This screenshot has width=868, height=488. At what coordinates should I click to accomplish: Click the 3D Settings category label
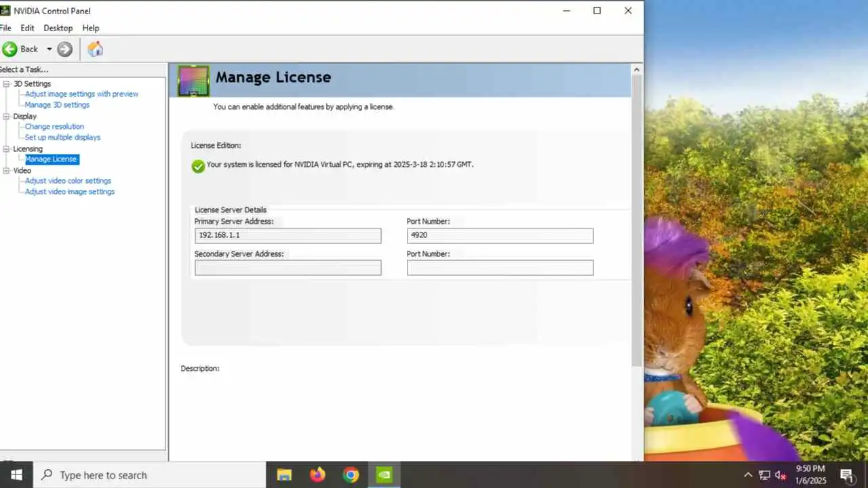pos(33,83)
